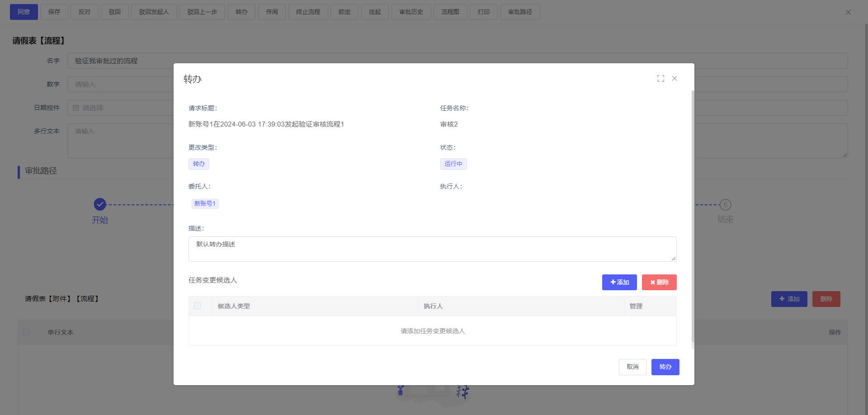Click the dialog's vertical scrollbar
Image resolution: width=868 pixels, height=415 pixels.
coord(692,217)
